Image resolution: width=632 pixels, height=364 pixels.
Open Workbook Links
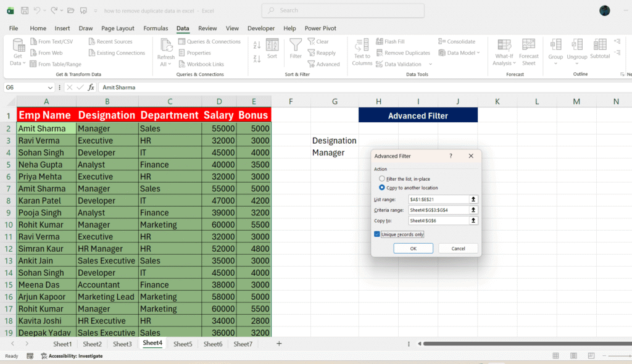(x=201, y=64)
